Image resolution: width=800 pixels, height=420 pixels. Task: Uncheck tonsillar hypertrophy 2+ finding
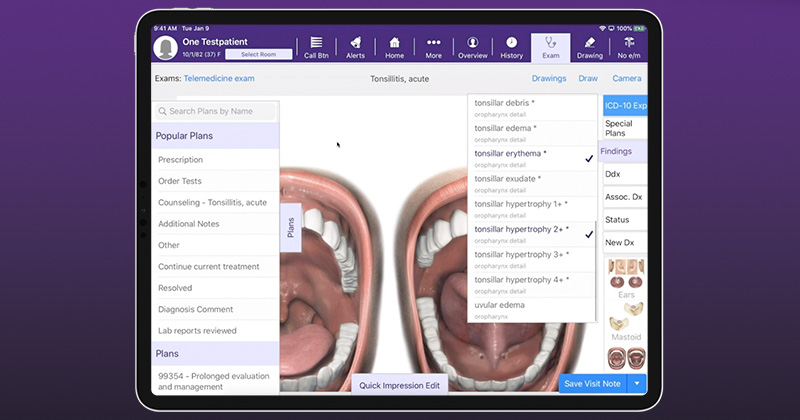coord(532,234)
